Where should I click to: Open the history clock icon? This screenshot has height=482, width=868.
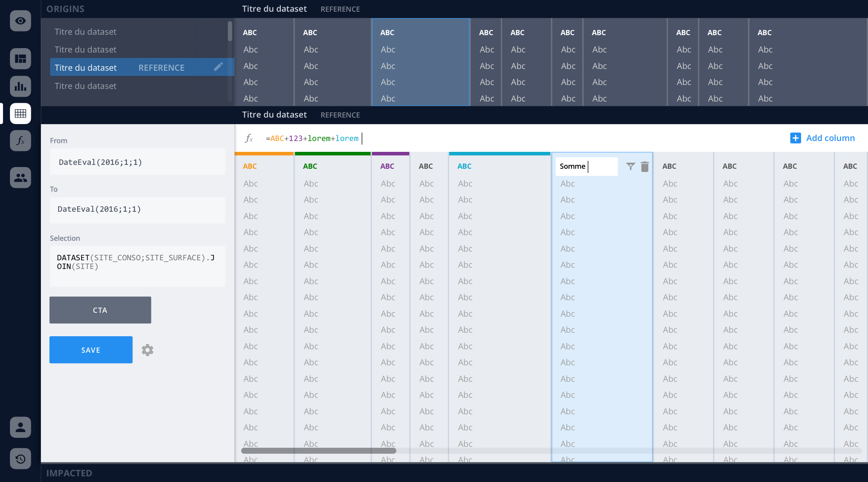(20, 459)
